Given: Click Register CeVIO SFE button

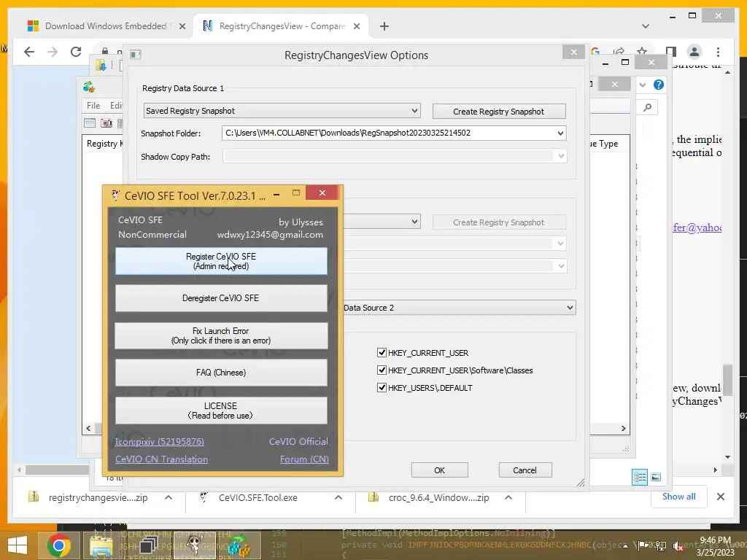Looking at the screenshot, I should (x=221, y=261).
